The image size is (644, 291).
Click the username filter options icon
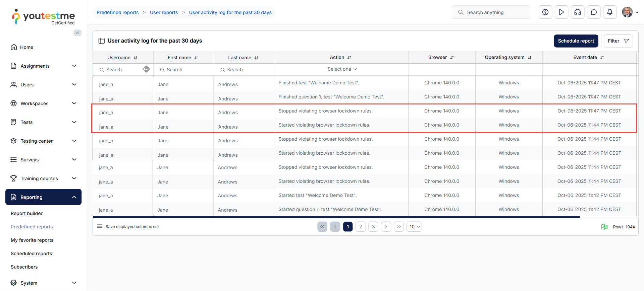146,69
